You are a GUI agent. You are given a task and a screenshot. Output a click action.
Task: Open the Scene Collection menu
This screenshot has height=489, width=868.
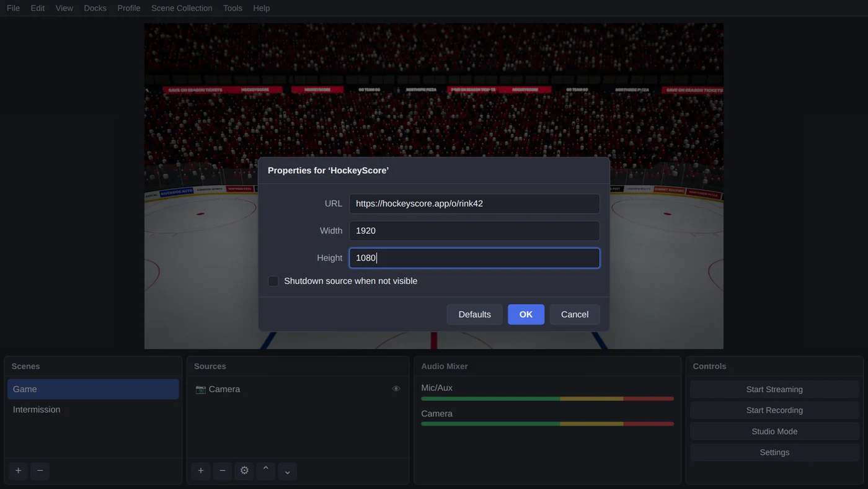pyautogui.click(x=182, y=8)
